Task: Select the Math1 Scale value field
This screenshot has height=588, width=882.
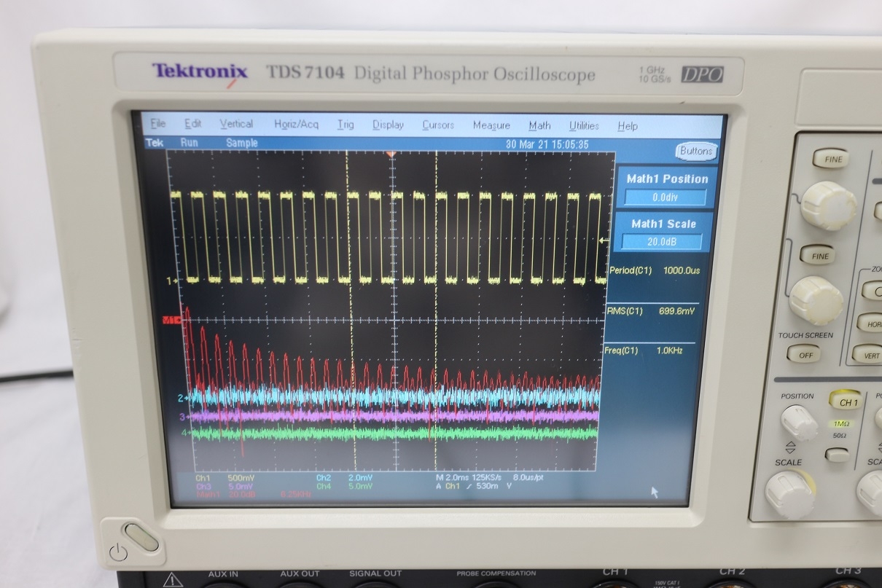Action: (662, 242)
